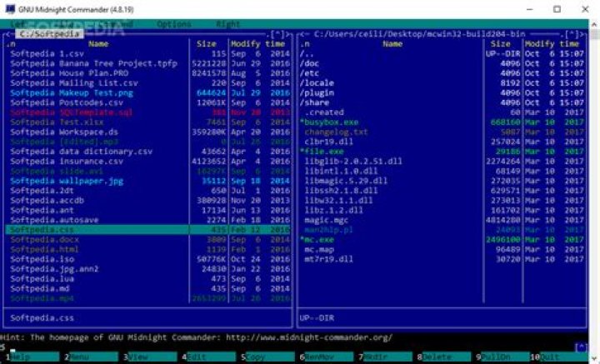Click the 3 View function key
This screenshot has width=600, height=364.
(x=150, y=357)
